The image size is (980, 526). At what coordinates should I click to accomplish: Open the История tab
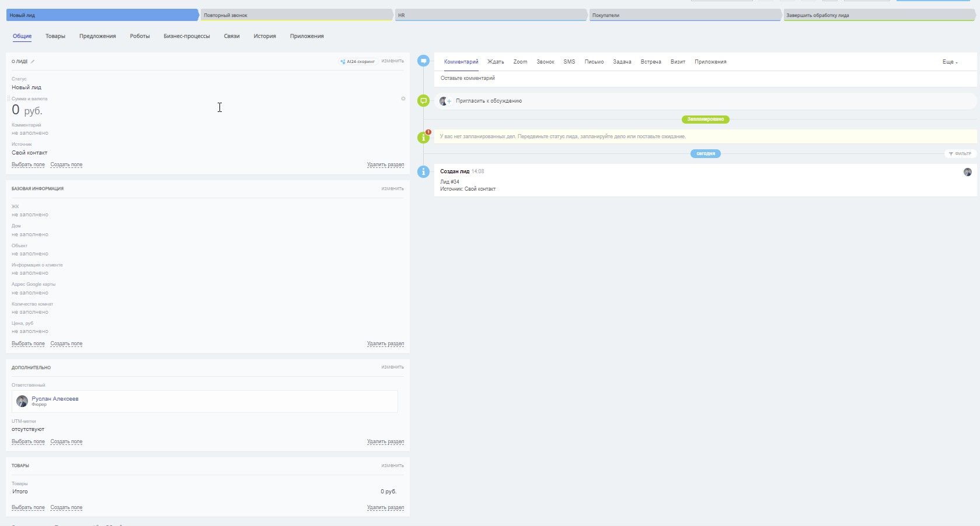click(x=264, y=36)
